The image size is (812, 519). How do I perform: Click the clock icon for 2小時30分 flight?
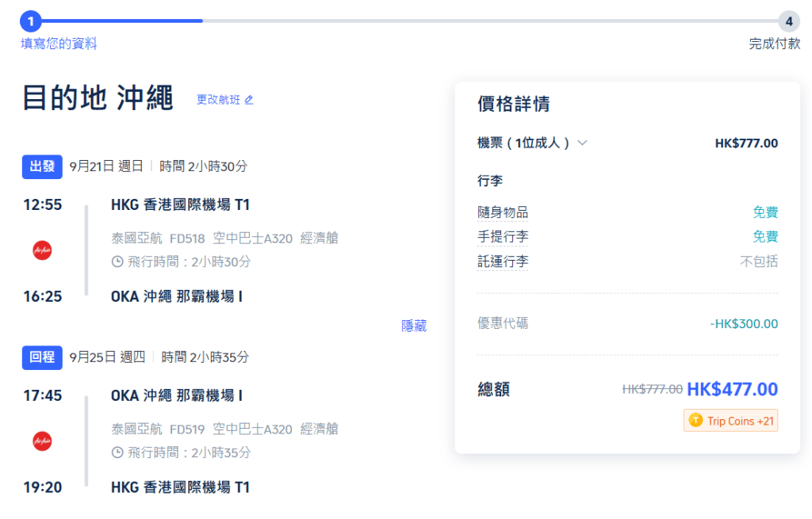(117, 261)
